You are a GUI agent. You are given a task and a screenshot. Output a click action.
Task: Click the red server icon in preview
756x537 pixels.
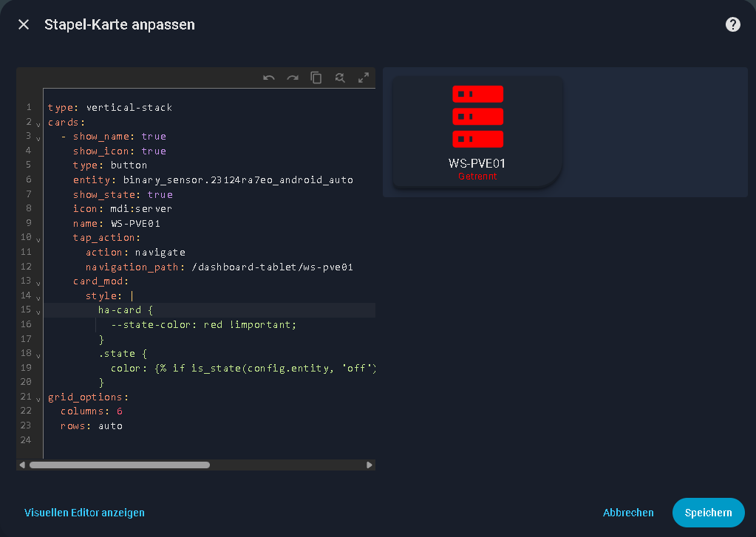(x=477, y=117)
